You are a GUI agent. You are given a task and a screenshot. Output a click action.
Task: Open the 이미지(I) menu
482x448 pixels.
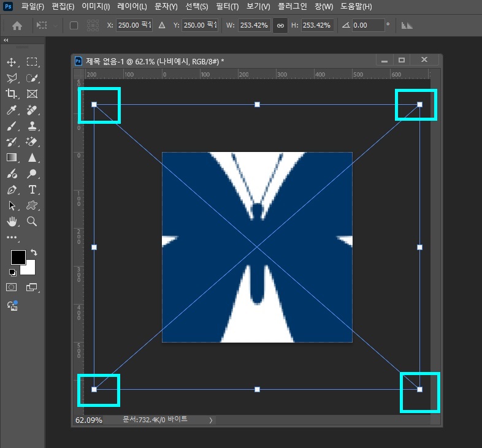(x=96, y=7)
